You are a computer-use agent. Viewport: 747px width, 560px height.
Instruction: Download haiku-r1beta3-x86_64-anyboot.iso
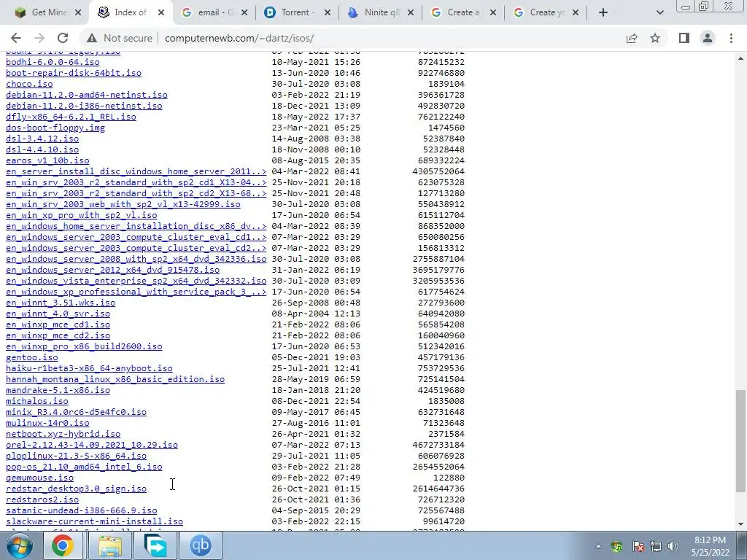tap(89, 368)
